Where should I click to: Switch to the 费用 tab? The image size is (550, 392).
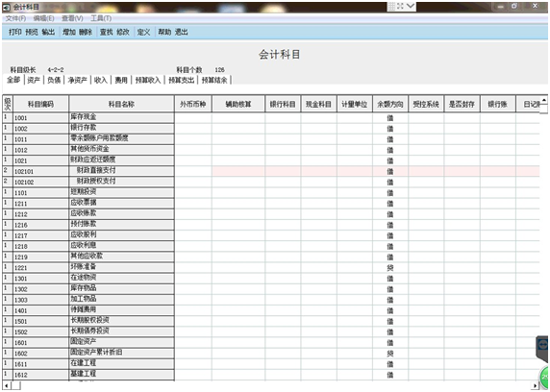coord(121,80)
